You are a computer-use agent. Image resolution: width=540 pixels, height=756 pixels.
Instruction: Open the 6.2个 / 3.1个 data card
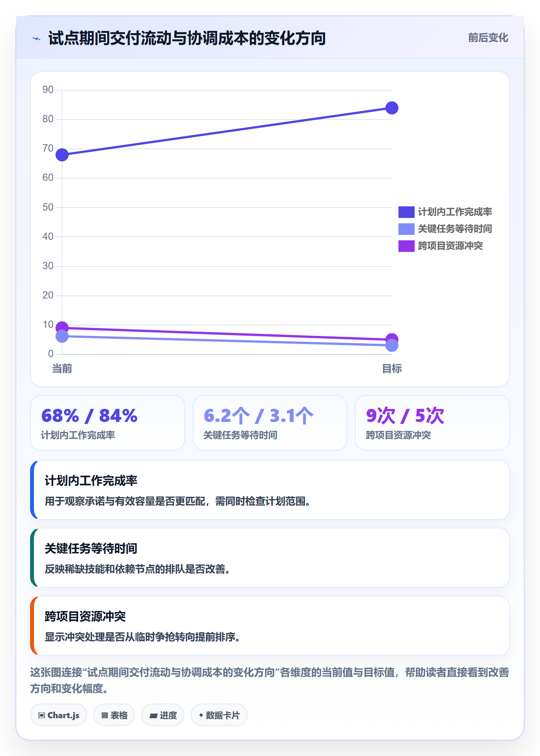click(270, 423)
